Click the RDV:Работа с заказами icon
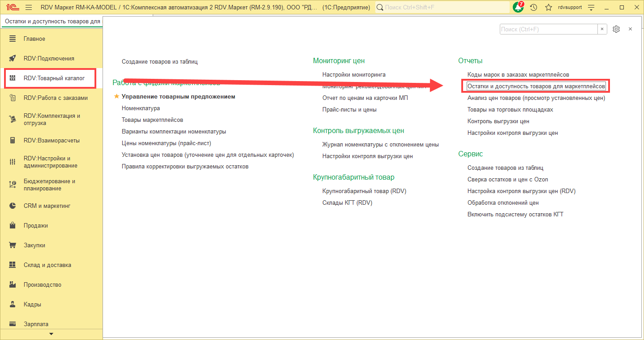 pos(13,98)
